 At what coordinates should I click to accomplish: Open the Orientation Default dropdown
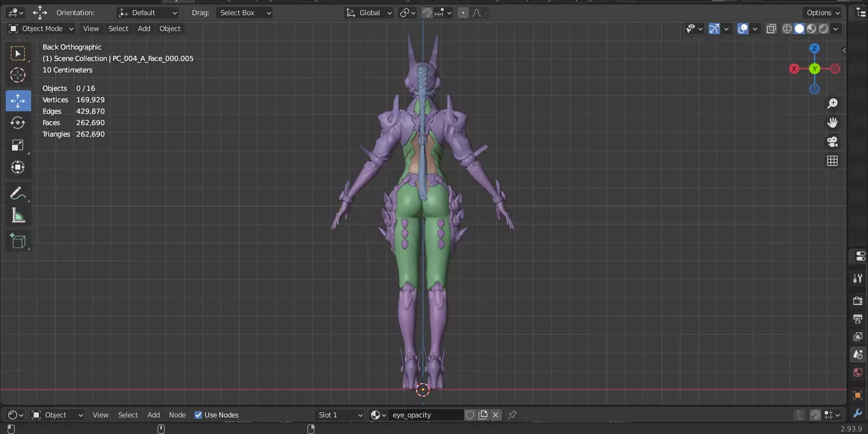click(148, 13)
